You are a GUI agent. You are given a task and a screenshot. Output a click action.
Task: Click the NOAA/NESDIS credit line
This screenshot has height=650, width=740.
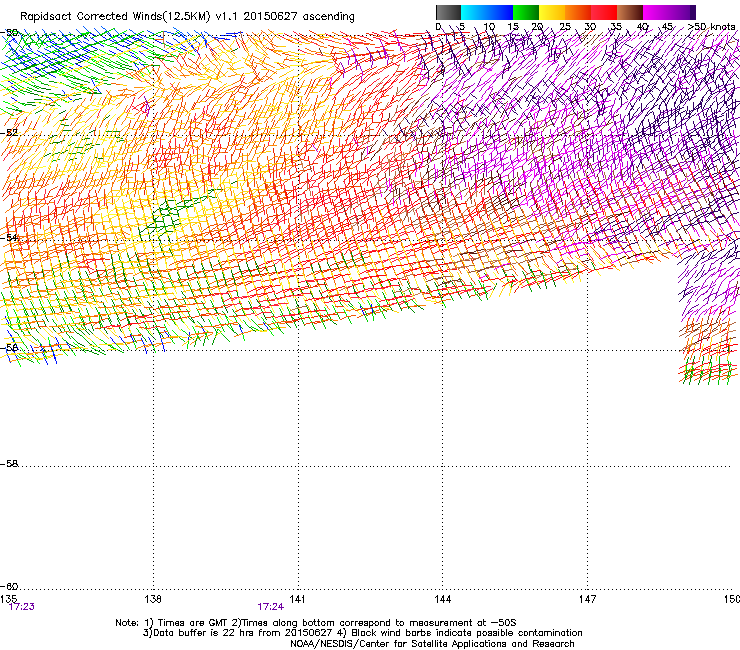click(x=432, y=644)
